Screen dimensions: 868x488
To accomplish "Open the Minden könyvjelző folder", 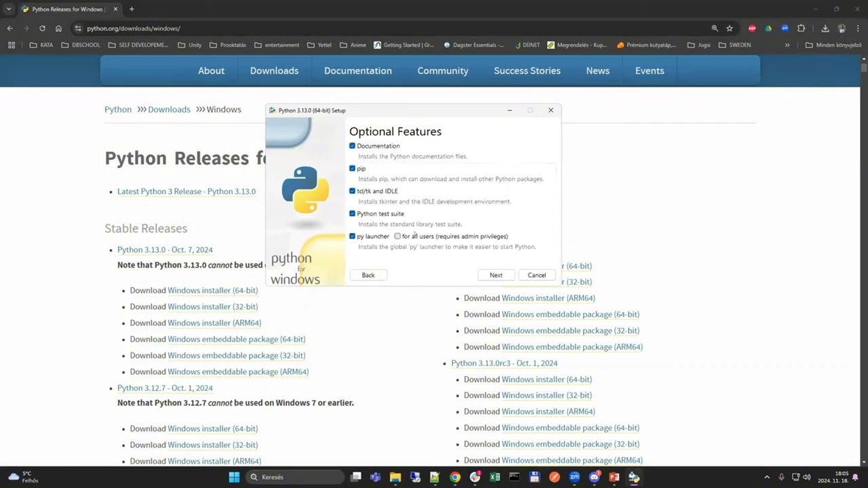I will [x=833, y=45].
